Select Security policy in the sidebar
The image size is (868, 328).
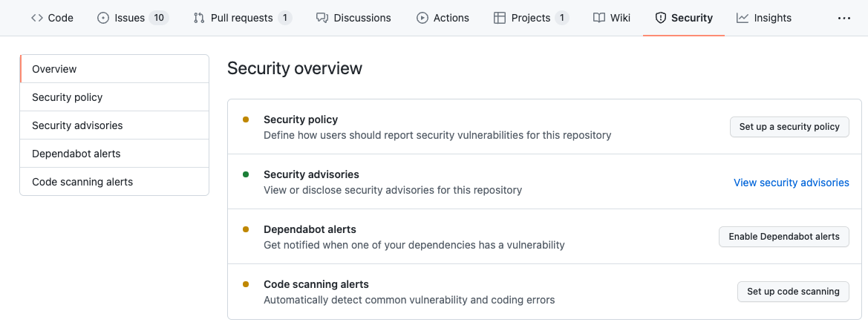coord(68,97)
